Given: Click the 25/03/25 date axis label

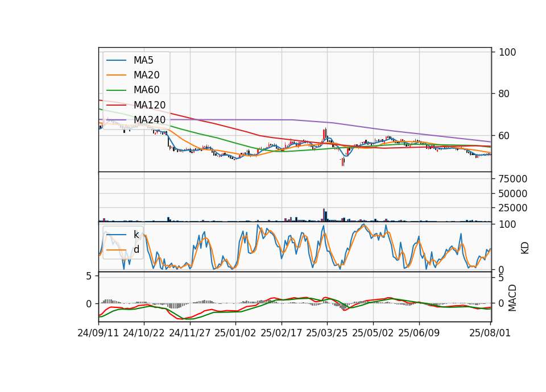Looking at the screenshot, I should [x=326, y=333].
